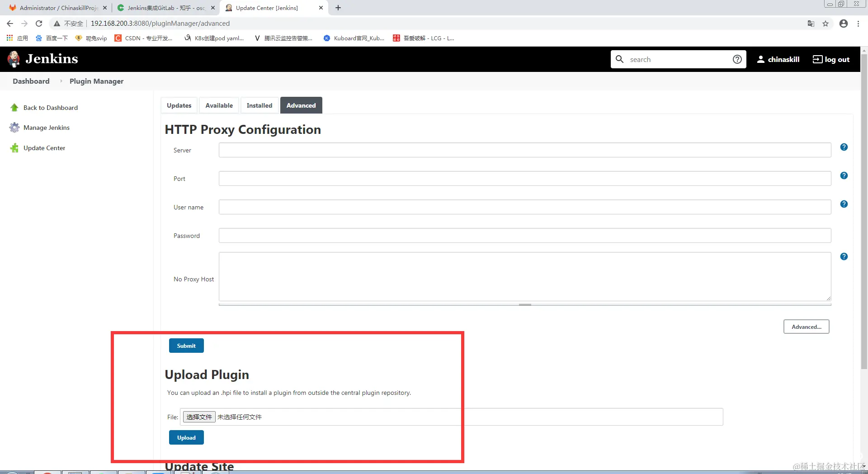Click No Proxy Host textarea resize handle bar

click(x=525, y=304)
